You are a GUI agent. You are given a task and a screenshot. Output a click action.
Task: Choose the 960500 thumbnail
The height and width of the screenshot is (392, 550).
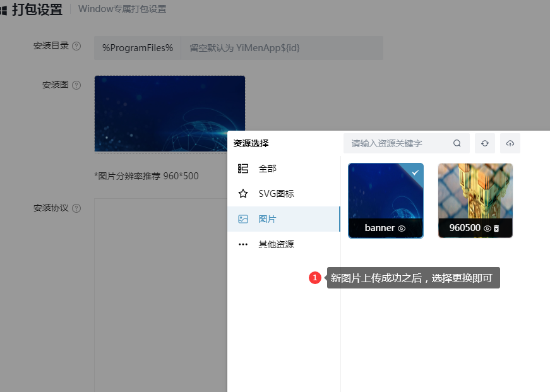click(475, 200)
